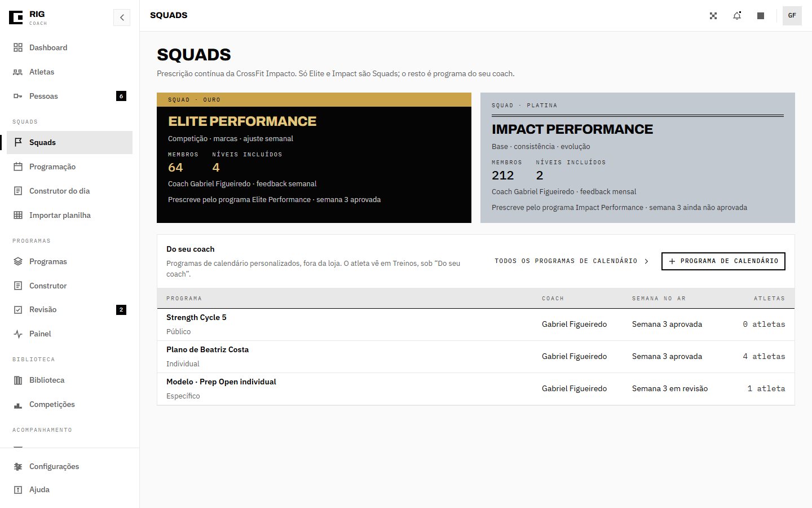
Task: Click the RIG Coach logo
Action: pos(28,17)
